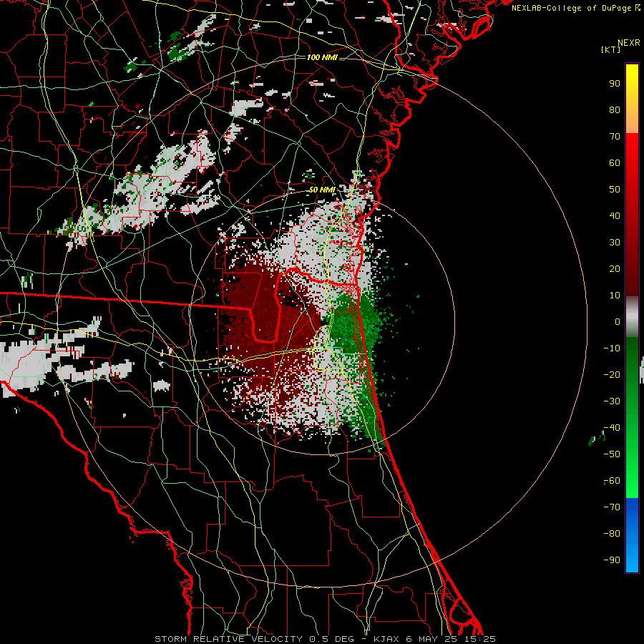
Task: Click the 30 value on the velocity scale
Action: click(x=615, y=243)
